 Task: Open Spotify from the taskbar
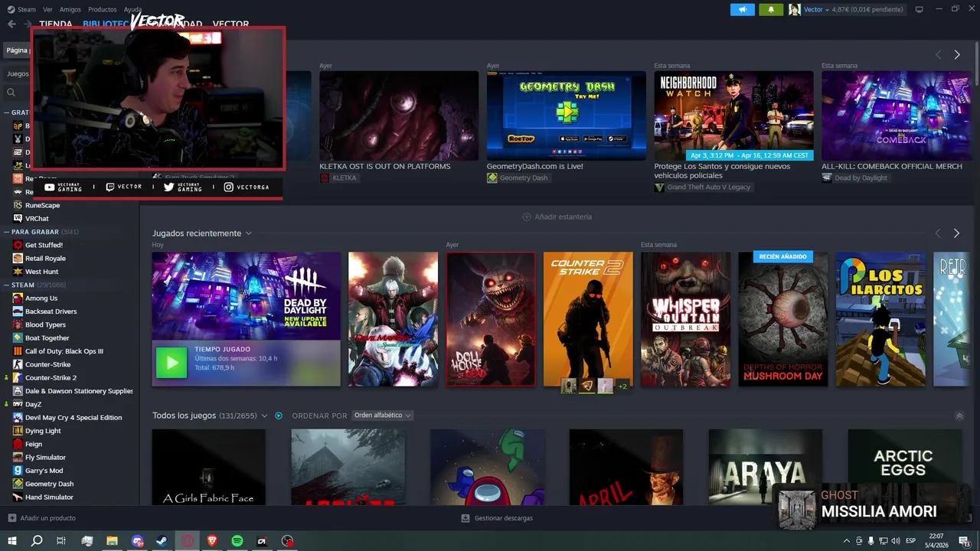(x=237, y=541)
